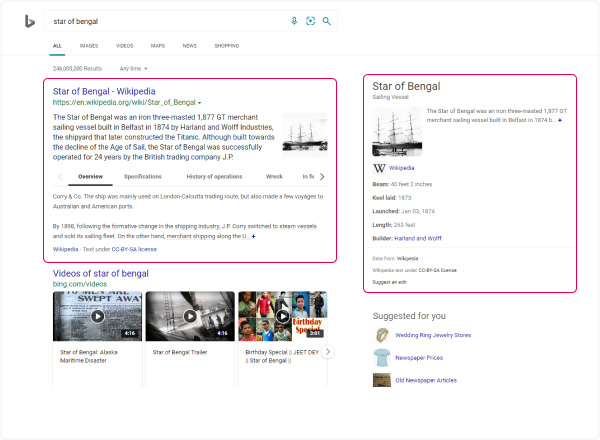Viewport: 600px width, 440px height.
Task: Select the Specifications section tab
Action: 143,176
